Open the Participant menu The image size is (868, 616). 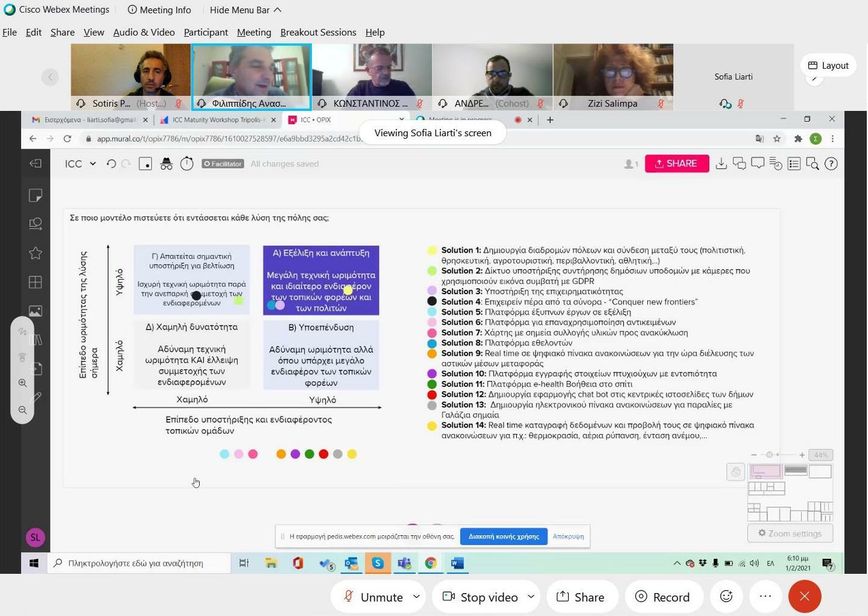pos(206,32)
